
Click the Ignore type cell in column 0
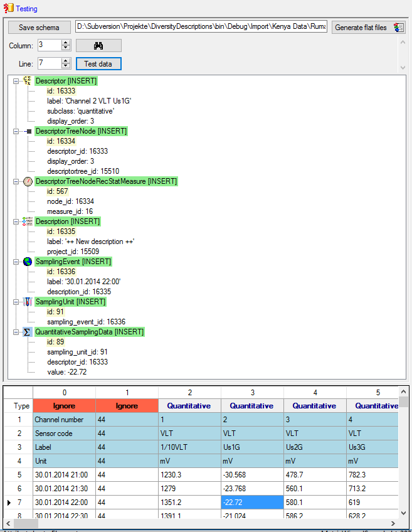point(65,406)
